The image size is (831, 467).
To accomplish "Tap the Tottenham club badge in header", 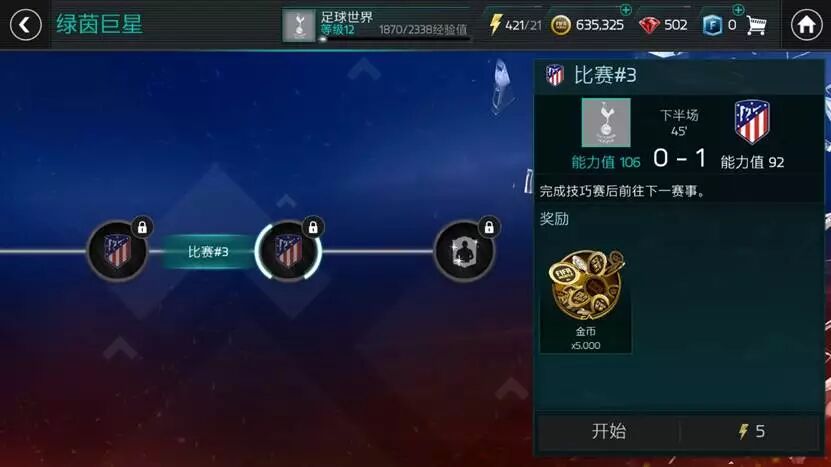I will (x=299, y=24).
